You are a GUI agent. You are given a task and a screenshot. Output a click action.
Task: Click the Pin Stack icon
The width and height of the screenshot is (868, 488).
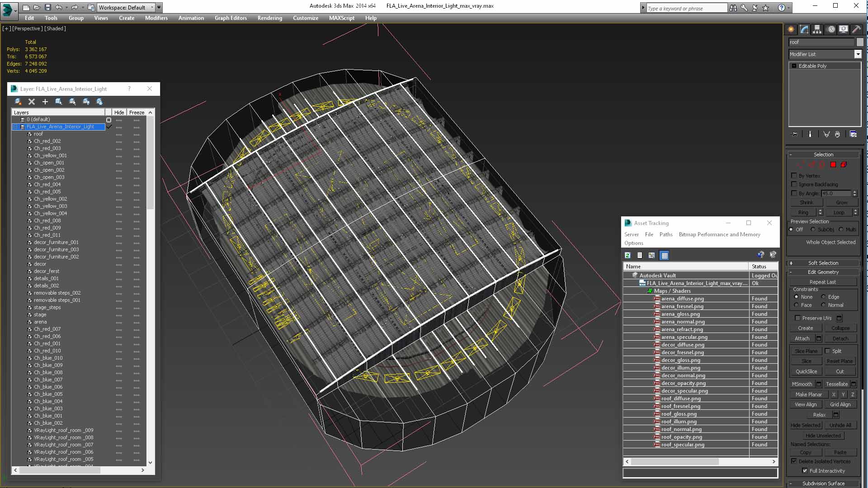pos(794,134)
